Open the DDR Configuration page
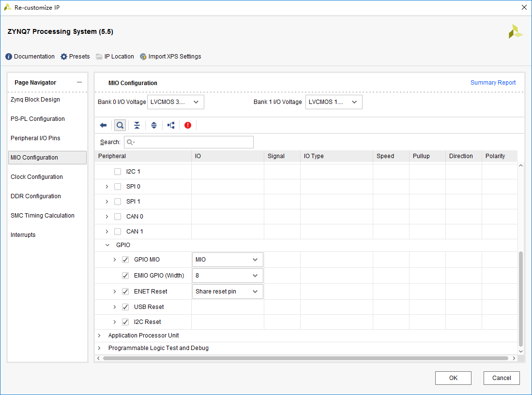This screenshot has width=532, height=395. 36,196
